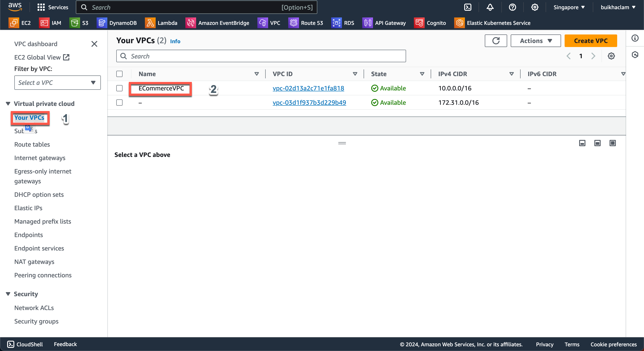
Task: Set the split panel to small size
Action: point(582,143)
